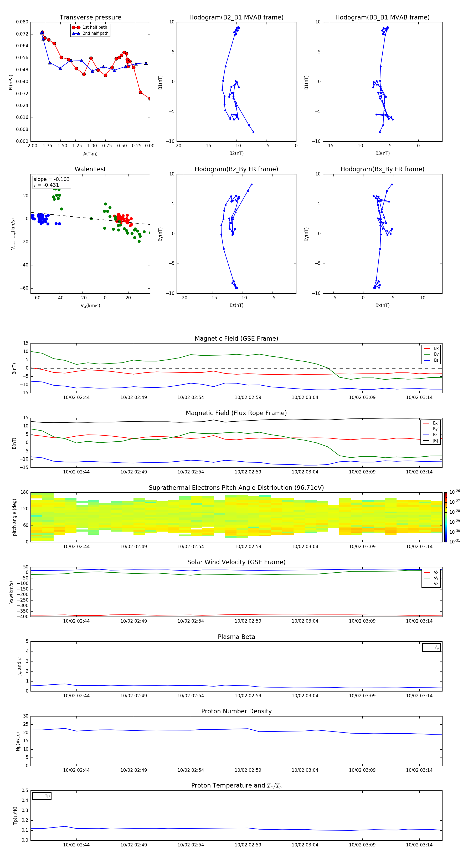Click the B3(nT) x-axis label
Viewport: 473px width, 868px height.
[382, 153]
